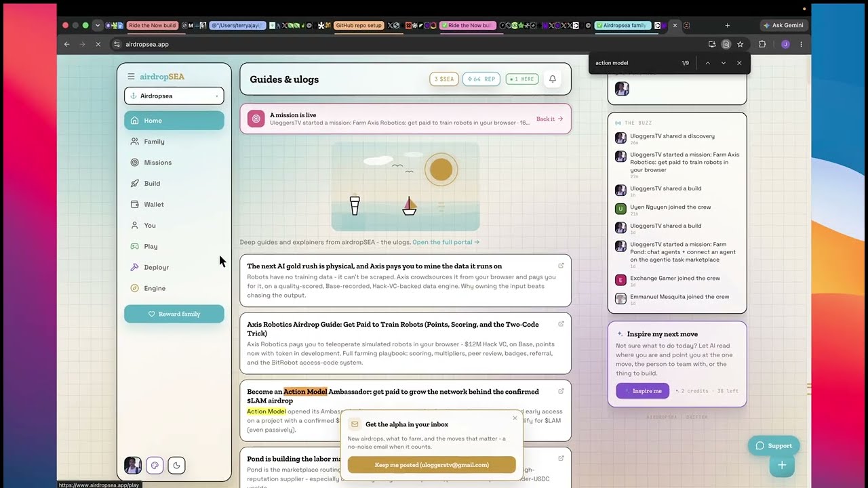Screen dimensions: 868x488
Task: Click the 64 REP badge
Action: coord(481,79)
